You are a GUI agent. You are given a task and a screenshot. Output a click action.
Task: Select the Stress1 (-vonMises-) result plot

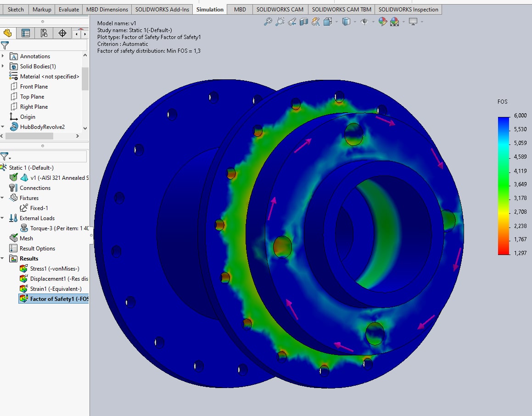[55, 269]
